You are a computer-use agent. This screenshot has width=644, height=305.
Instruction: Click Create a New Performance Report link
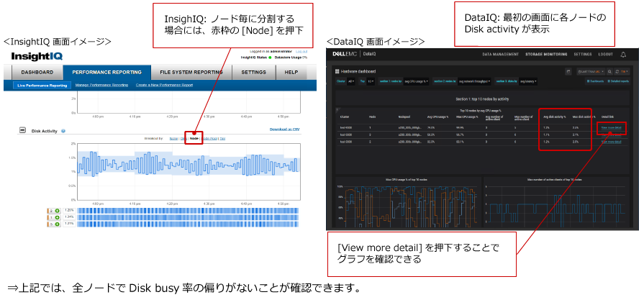click(164, 85)
